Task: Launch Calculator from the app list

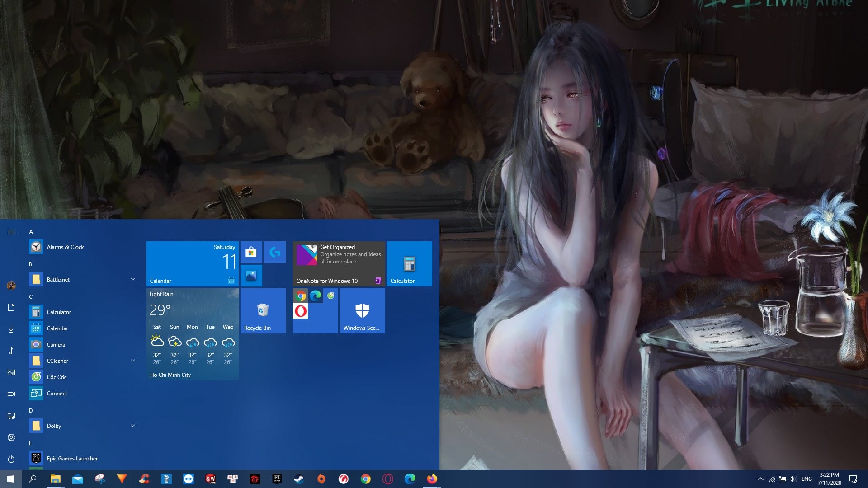Action: tap(83, 312)
